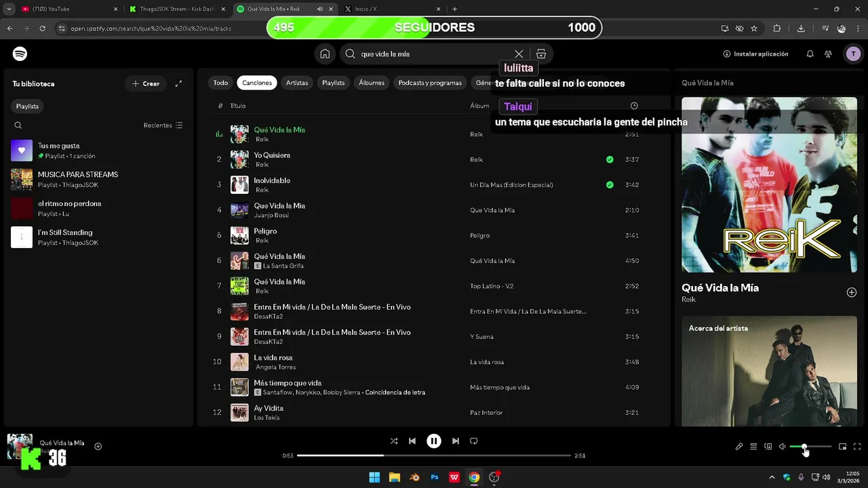868x488 pixels.
Task: Skip to next track
Action: (456, 441)
